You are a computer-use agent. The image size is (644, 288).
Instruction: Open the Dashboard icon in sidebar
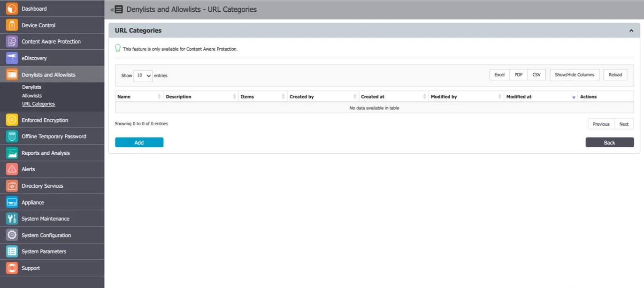[12, 8]
